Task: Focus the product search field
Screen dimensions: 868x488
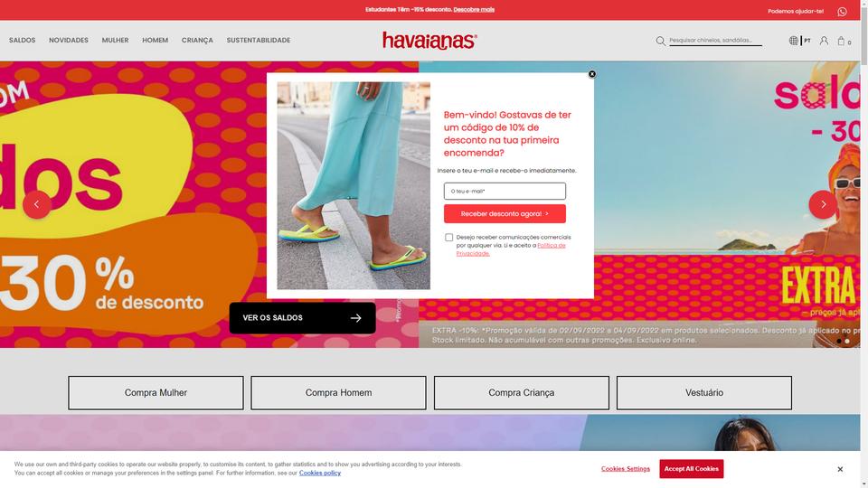Action: [x=715, y=41]
